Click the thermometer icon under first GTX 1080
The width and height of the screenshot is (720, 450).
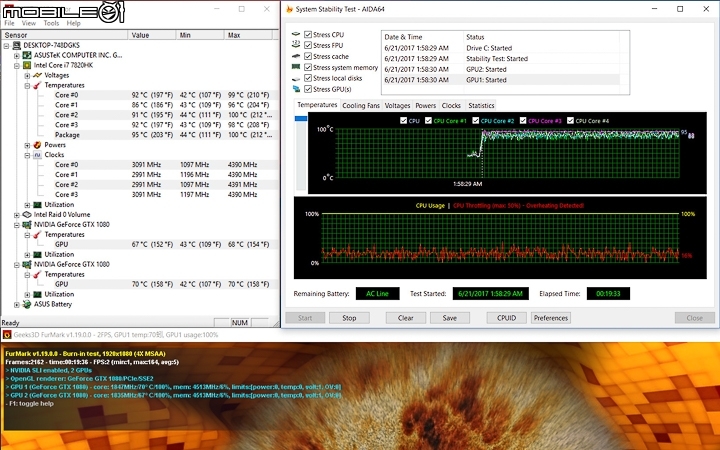pos(38,235)
